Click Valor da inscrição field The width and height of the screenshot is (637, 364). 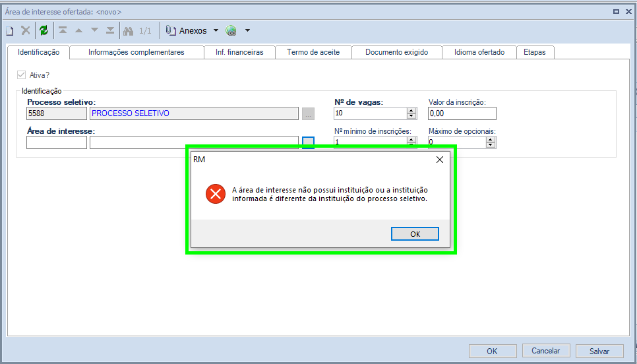tap(462, 113)
